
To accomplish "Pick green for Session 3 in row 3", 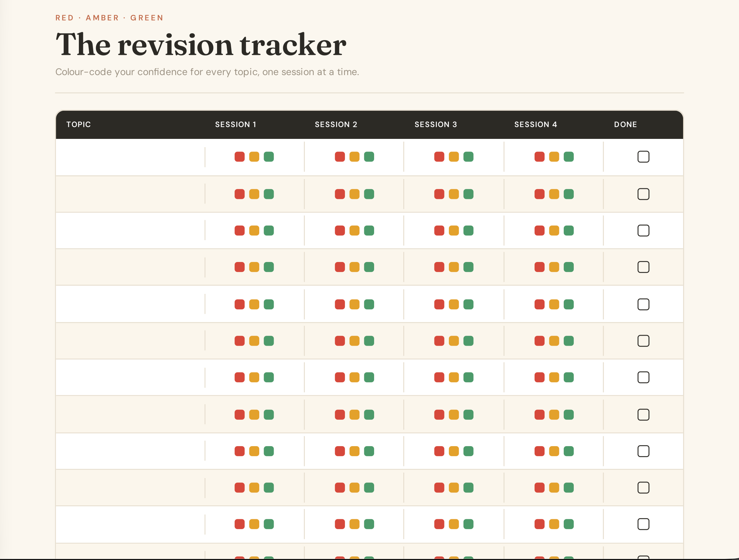I will (468, 230).
